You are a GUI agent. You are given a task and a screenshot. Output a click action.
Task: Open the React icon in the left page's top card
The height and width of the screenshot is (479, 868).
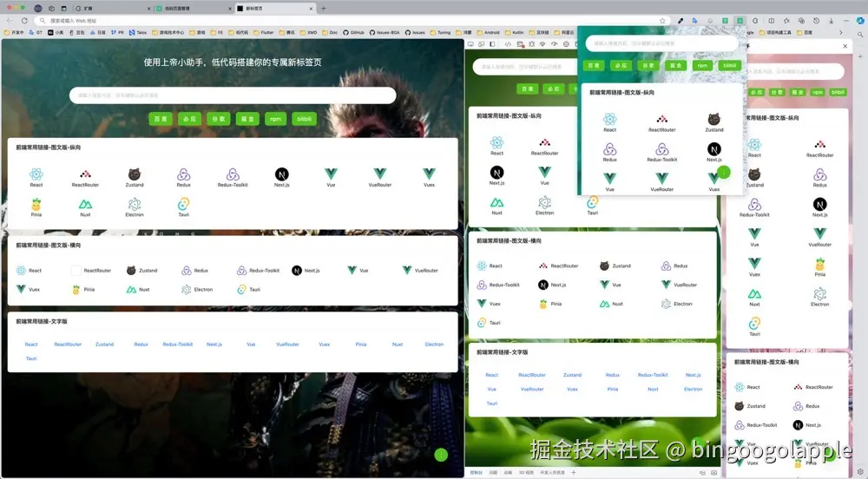36,175
